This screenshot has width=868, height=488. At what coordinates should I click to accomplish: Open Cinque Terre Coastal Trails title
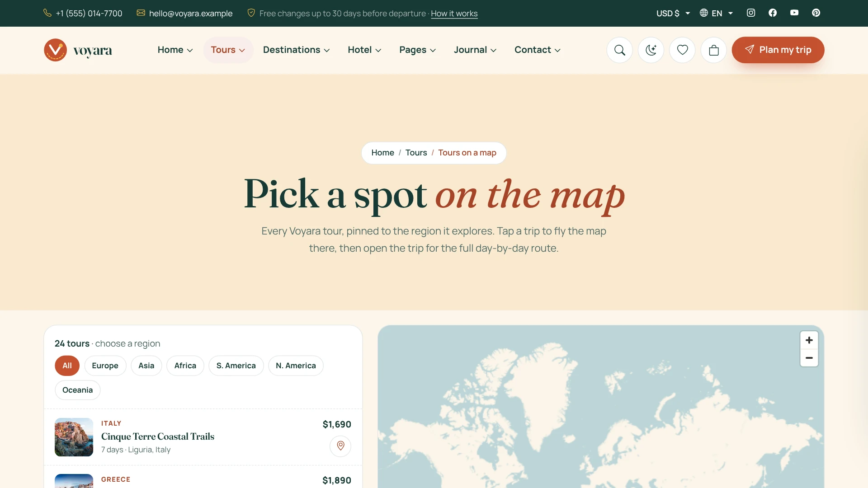tap(158, 437)
